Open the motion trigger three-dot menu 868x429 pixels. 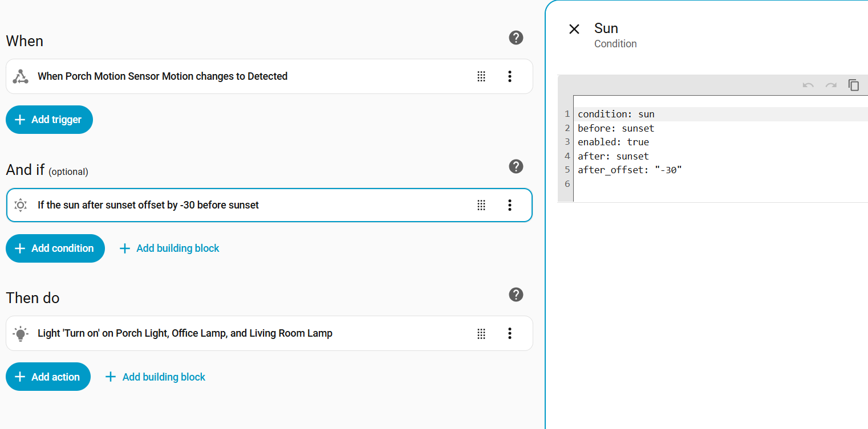coord(510,76)
